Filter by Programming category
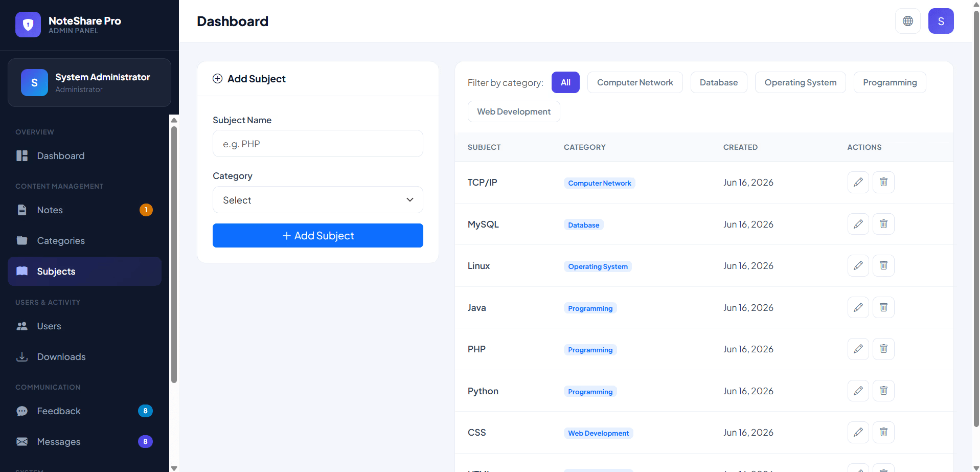This screenshot has height=472, width=980. pos(890,82)
